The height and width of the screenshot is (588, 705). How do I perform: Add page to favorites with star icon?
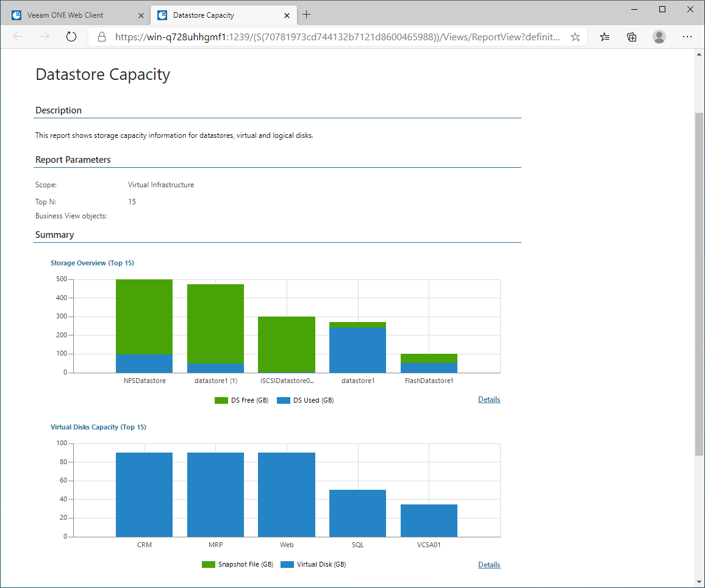(x=575, y=37)
